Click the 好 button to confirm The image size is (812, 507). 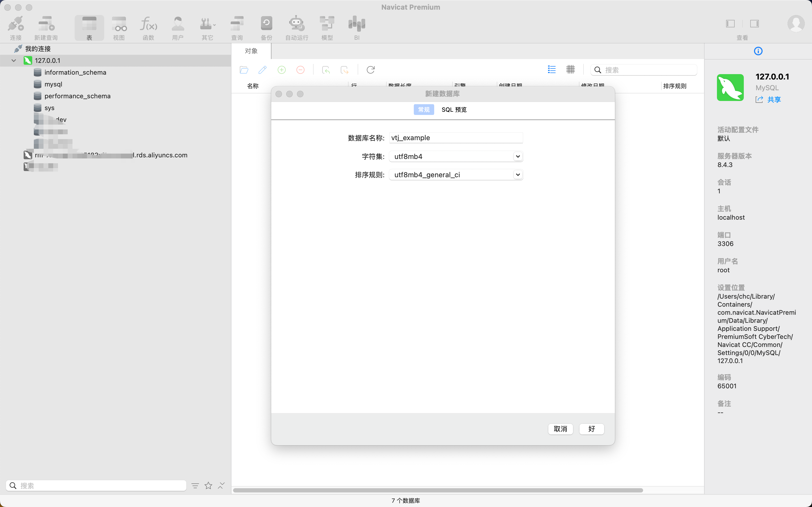(x=591, y=429)
